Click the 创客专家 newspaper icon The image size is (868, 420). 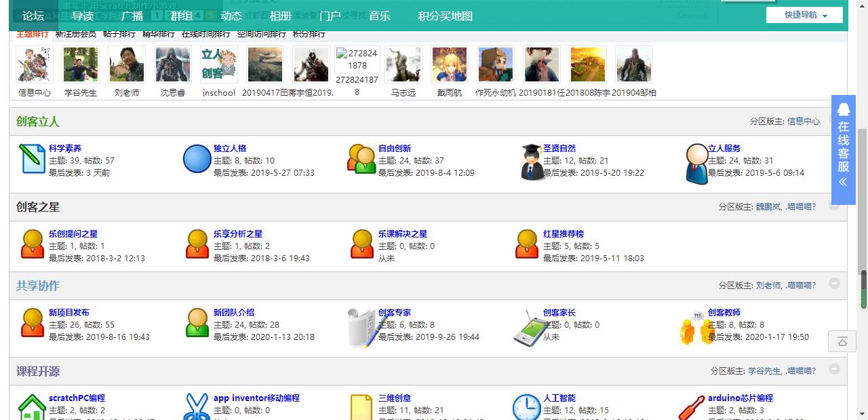(x=361, y=327)
